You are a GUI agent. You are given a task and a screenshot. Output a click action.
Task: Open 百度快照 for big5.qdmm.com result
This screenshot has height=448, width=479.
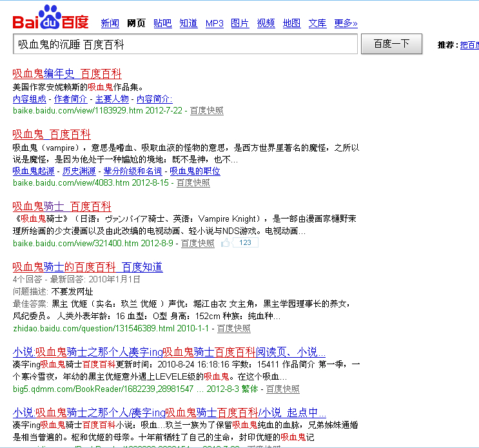283,389
